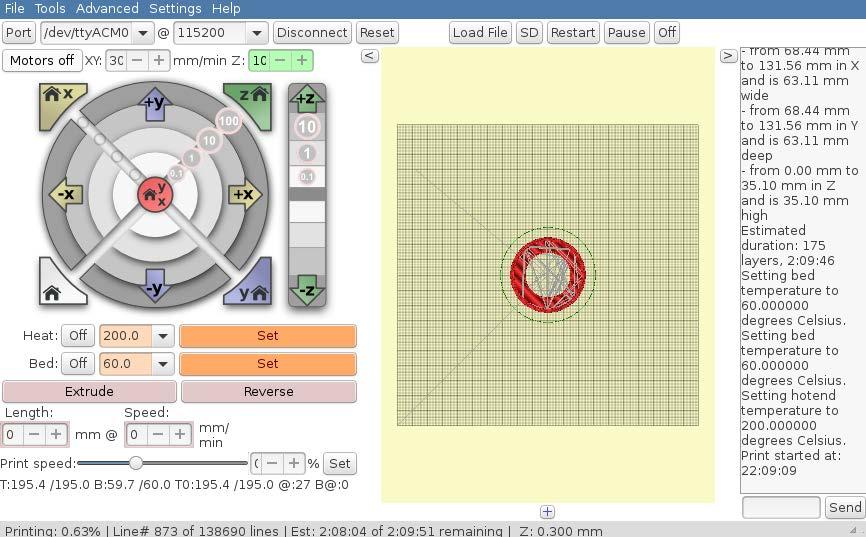Select XY jog distance 10 bubble
This screenshot has width=866, height=537.
click(209, 140)
